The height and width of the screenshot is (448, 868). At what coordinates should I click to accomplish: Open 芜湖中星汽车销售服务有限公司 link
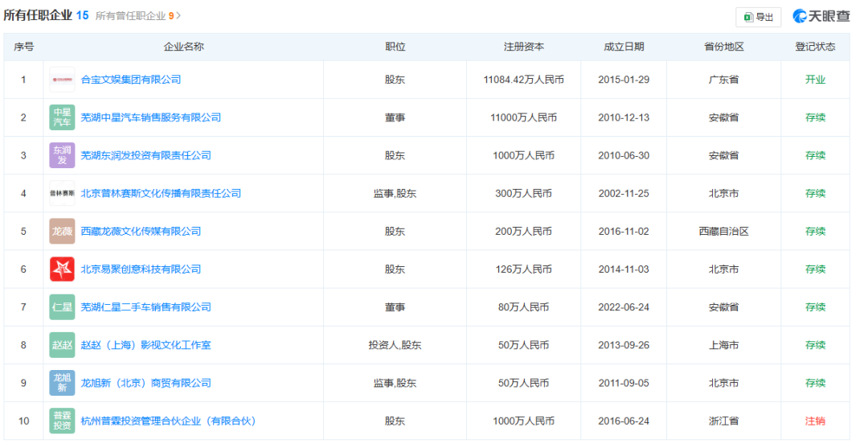151,117
